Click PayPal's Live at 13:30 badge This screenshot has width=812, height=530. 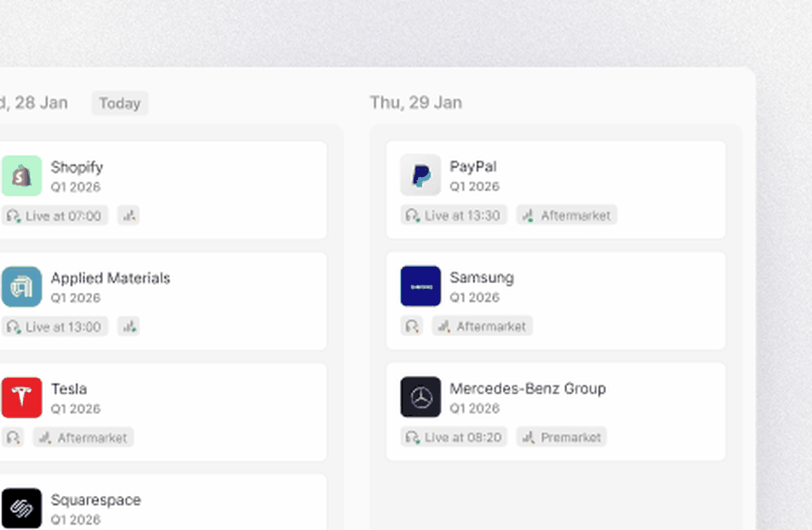[x=454, y=215]
